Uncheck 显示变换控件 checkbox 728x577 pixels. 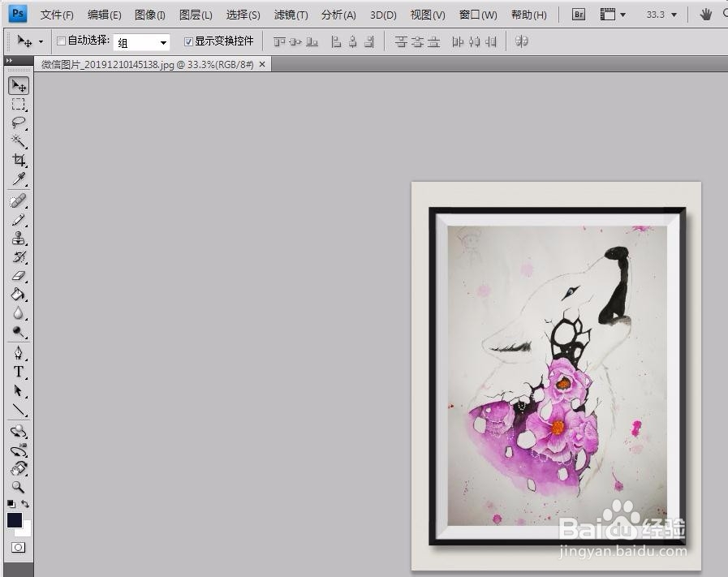pos(188,41)
